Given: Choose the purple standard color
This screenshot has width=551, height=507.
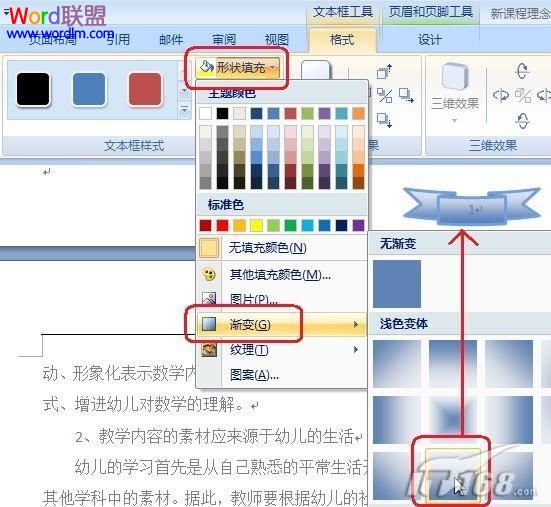Looking at the screenshot, I should pyautogui.click(x=358, y=225).
